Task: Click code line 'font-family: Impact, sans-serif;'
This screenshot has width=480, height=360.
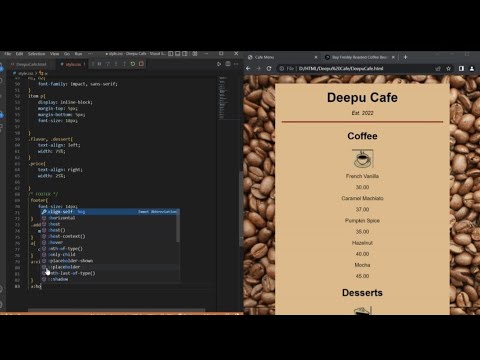Action: click(78, 84)
